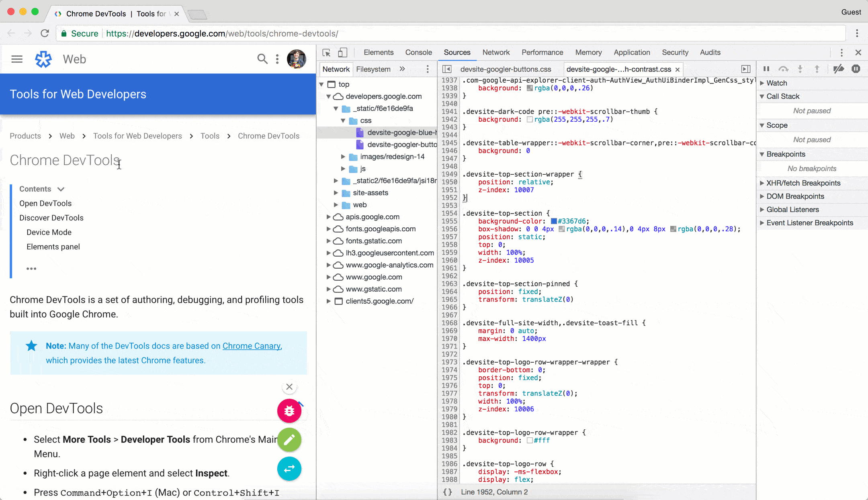Select the Application tab in DevTools
The height and width of the screenshot is (500, 868).
pos(631,53)
